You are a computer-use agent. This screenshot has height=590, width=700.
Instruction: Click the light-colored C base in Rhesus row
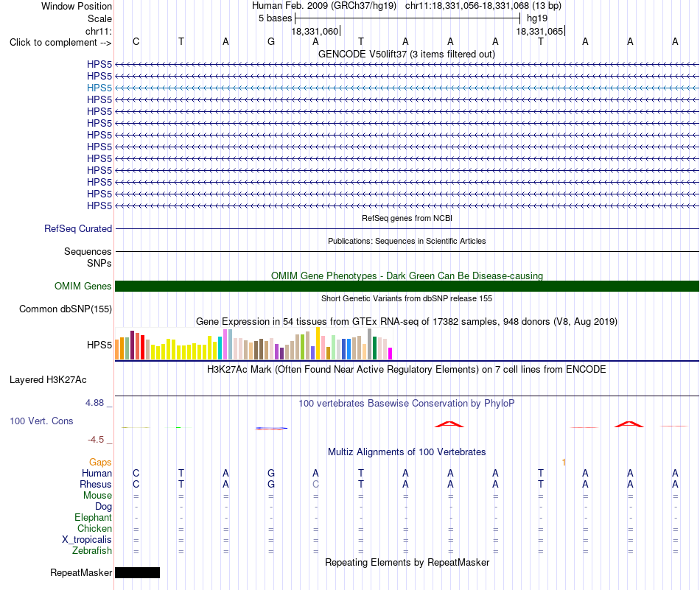[x=315, y=484]
